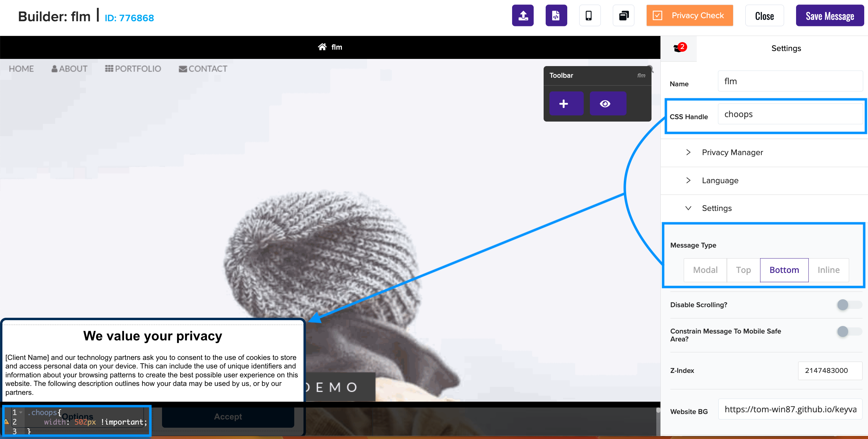Add a component with the plus button
Image resolution: width=868 pixels, height=439 pixels.
tap(566, 103)
